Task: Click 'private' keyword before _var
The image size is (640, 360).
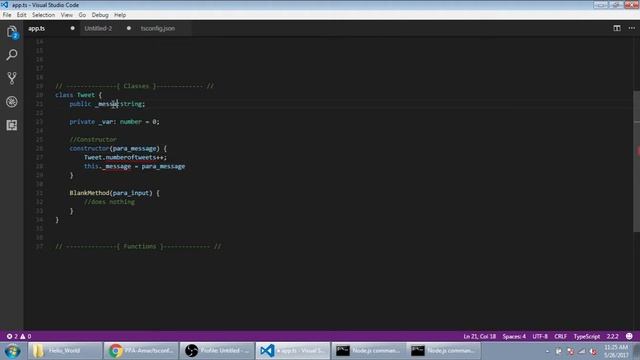Action: [x=82, y=122]
